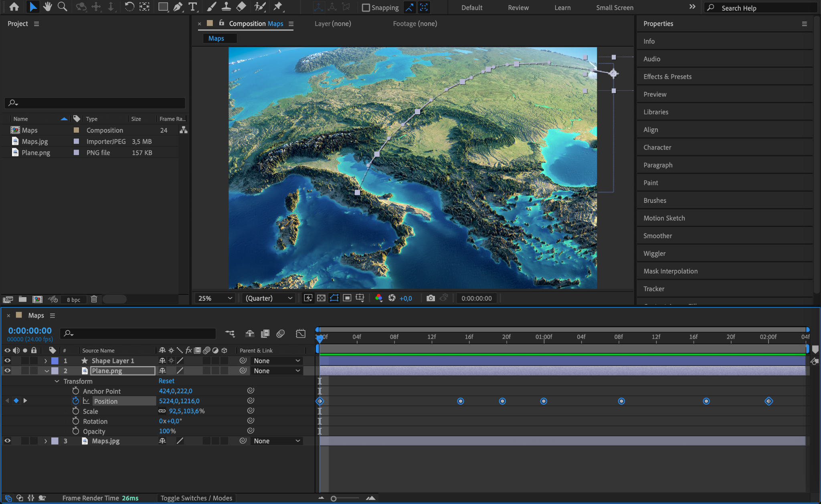Viewport: 821px width, 504px height.
Task: Enable the Snapping checkbox
Action: [366, 8]
